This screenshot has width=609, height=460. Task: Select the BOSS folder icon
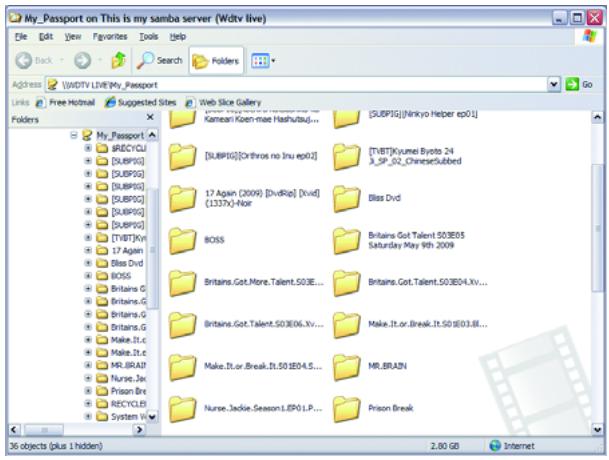click(x=183, y=240)
